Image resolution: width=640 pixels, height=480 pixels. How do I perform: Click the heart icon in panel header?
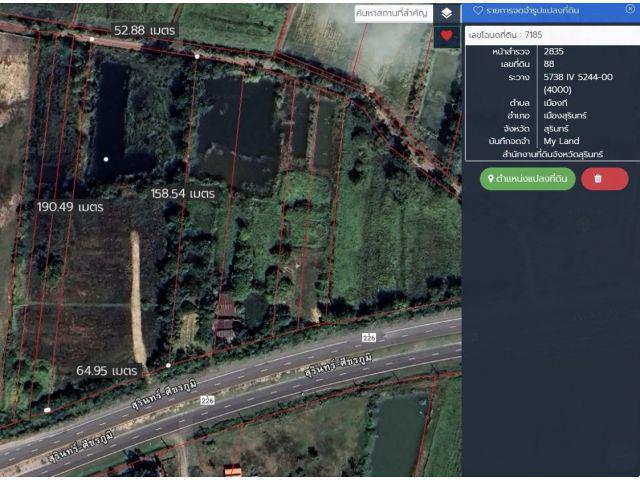478,10
